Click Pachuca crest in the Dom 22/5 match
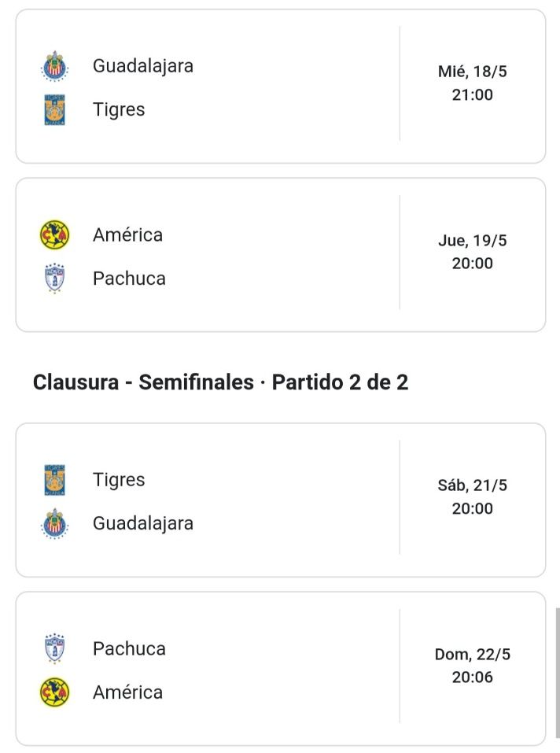 point(54,649)
